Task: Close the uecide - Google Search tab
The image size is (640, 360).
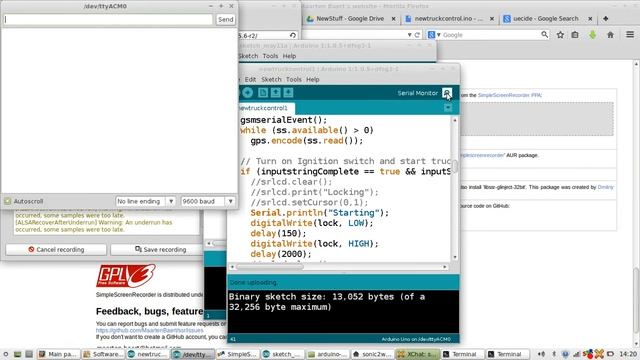Action: (x=590, y=19)
